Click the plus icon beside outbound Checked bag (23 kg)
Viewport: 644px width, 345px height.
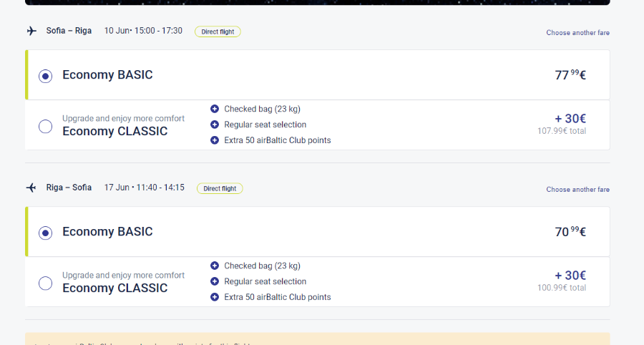[215, 109]
